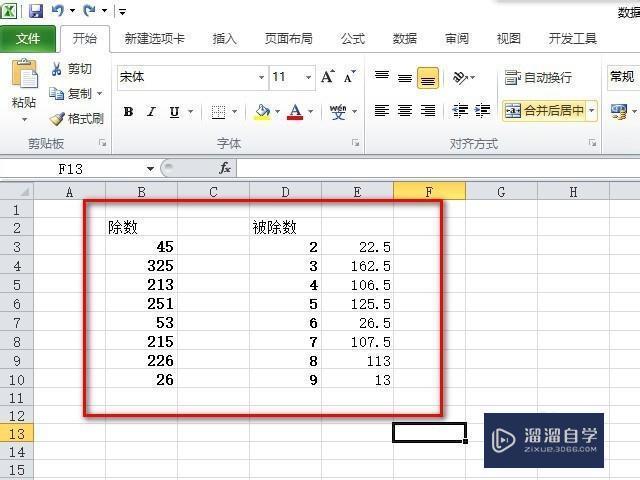This screenshot has height=480, width=640.
Task: Click the text orientation icon
Action: [460, 77]
